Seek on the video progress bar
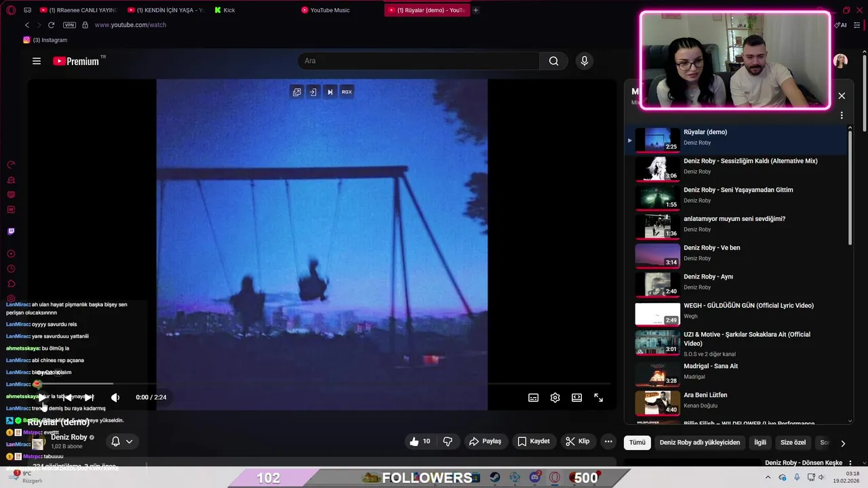868x488 pixels. tap(322, 384)
